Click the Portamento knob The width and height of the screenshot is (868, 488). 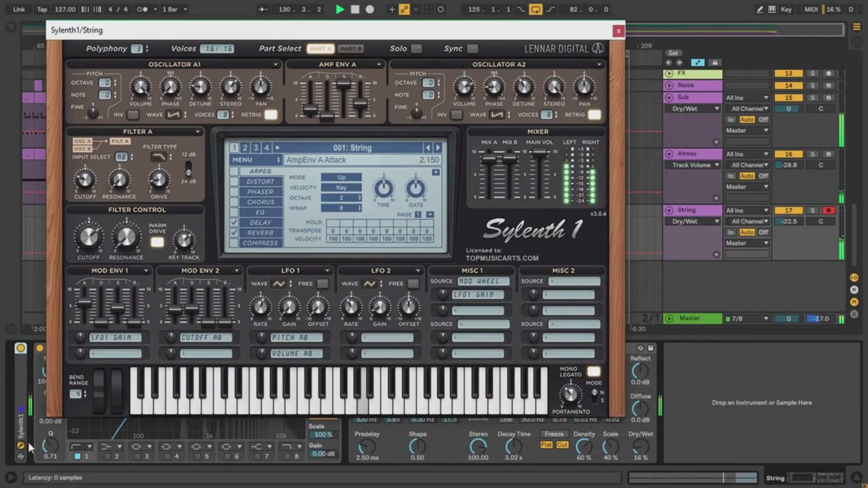click(571, 394)
